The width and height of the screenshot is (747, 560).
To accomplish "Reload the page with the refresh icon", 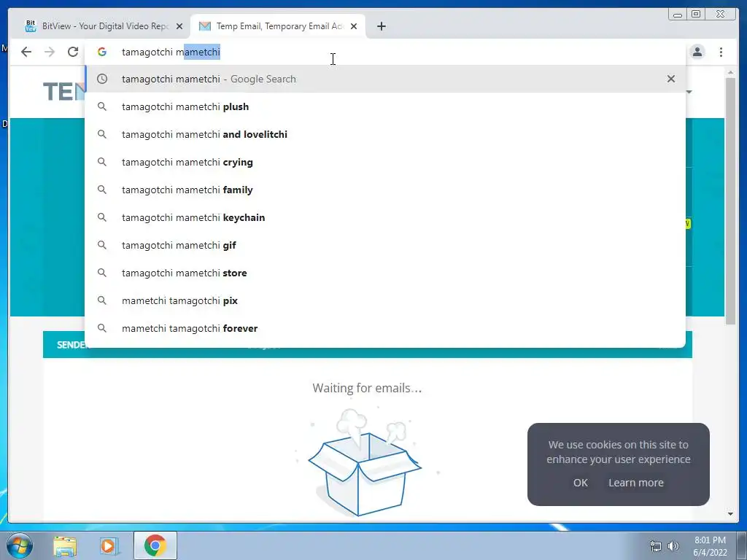I will (x=73, y=52).
